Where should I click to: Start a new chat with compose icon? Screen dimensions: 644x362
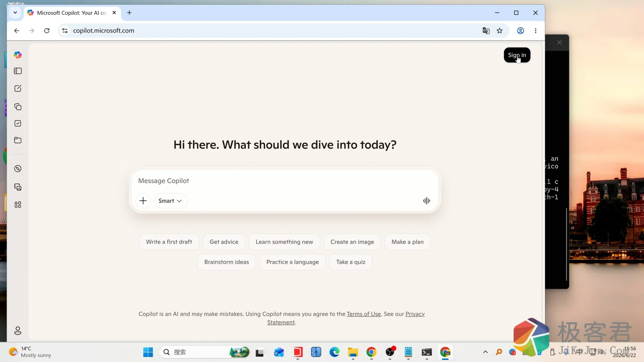tap(18, 88)
